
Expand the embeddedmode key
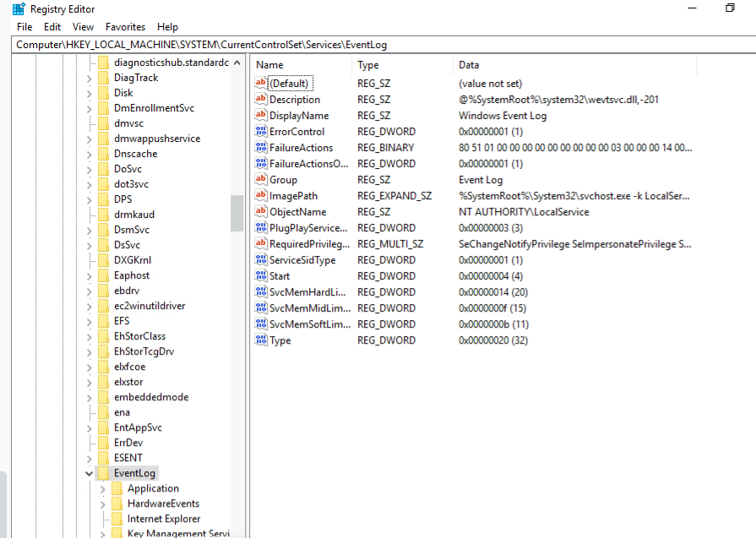[90, 398]
